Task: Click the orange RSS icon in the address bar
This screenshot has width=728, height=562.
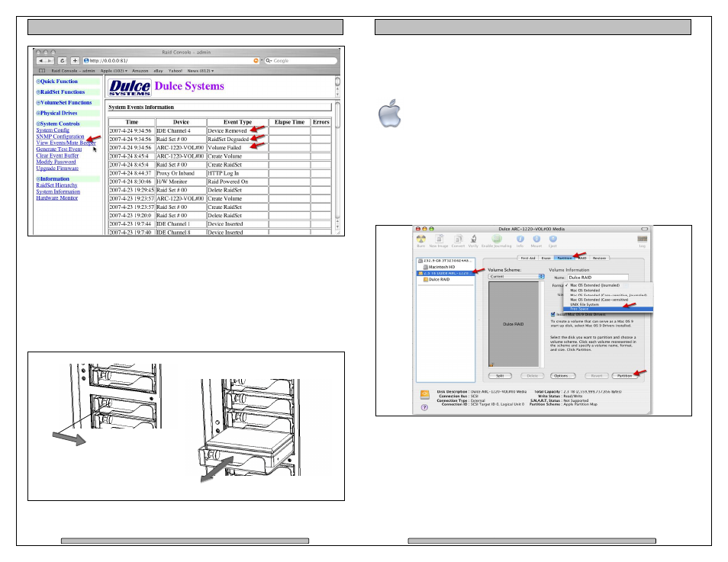Action: click(x=256, y=61)
